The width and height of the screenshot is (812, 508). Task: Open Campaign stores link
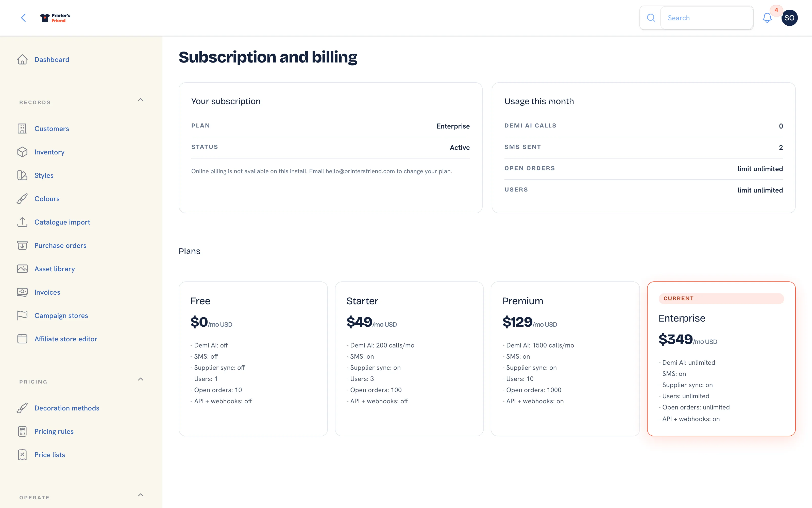pyautogui.click(x=61, y=315)
